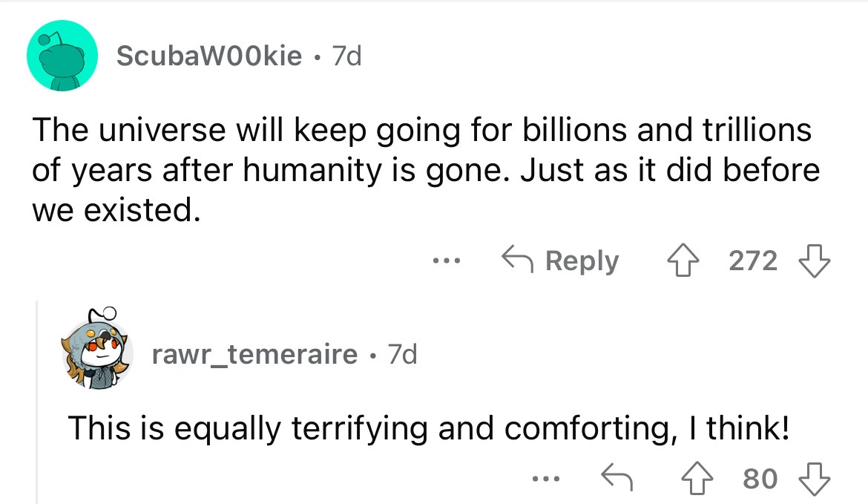This screenshot has height=504, width=868.
Task: Visit the ScubaW00kie username link
Action: click(x=209, y=55)
